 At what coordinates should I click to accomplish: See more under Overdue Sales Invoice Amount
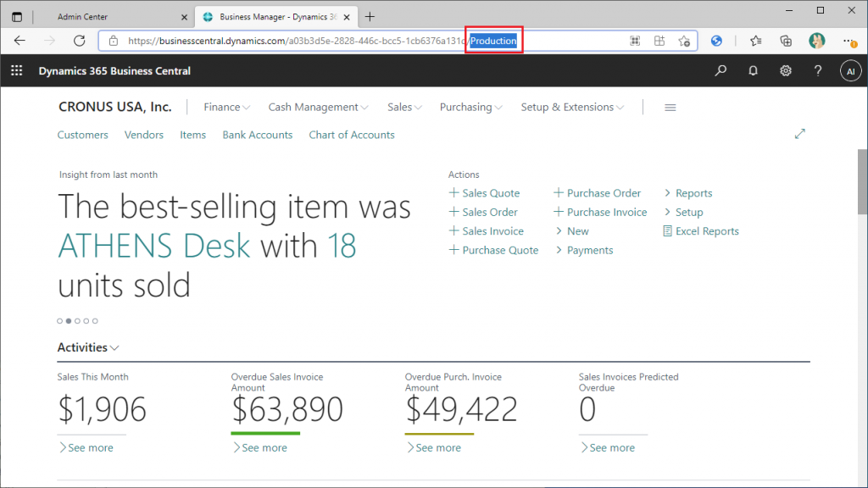259,447
